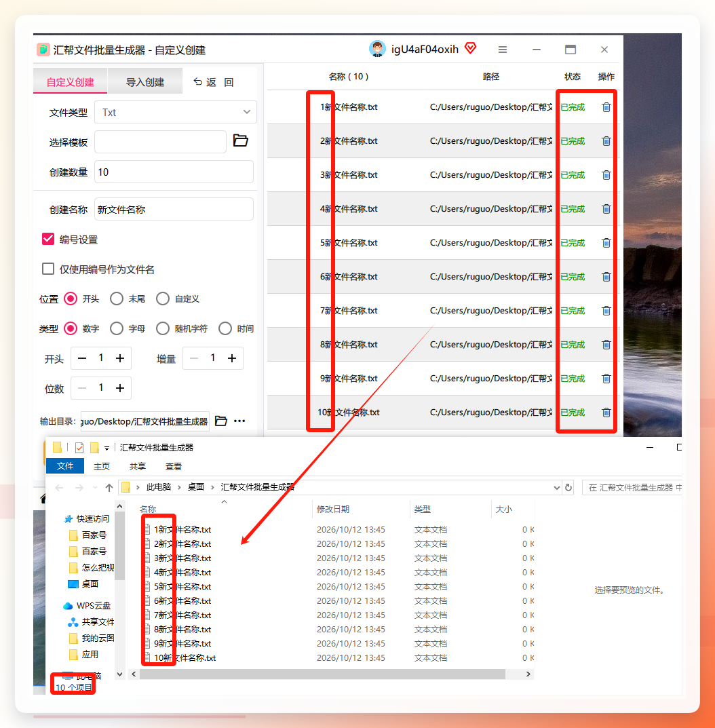Expand breadcrumb chevron after 桌面
The width and height of the screenshot is (715, 728).
[212, 488]
